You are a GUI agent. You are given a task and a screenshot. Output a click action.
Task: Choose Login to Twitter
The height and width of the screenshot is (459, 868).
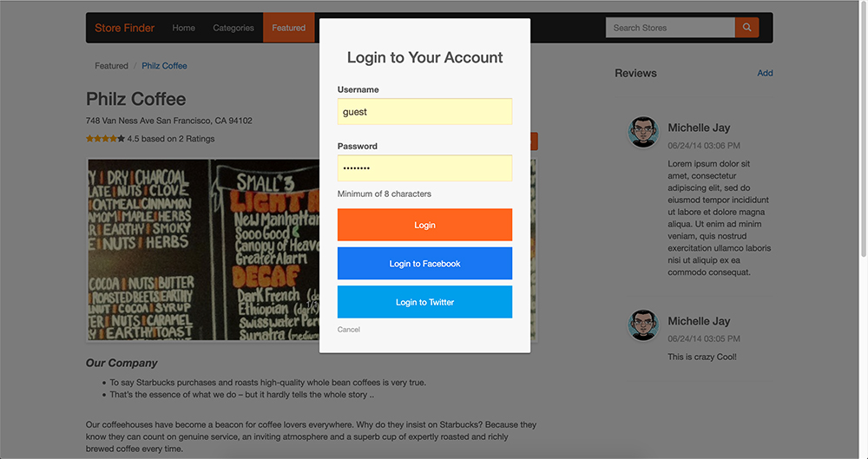point(424,302)
